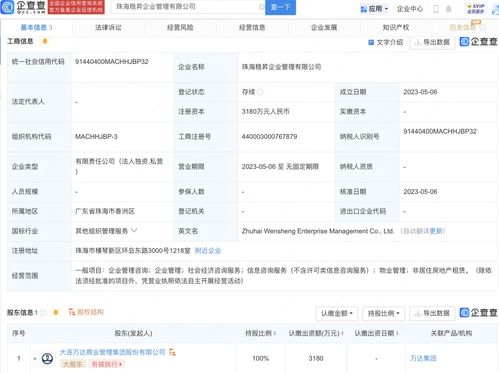Expand the 其他组织管理服务 industry chevron
Image resolution: width=499 pixels, height=373 pixels.
tap(134, 231)
